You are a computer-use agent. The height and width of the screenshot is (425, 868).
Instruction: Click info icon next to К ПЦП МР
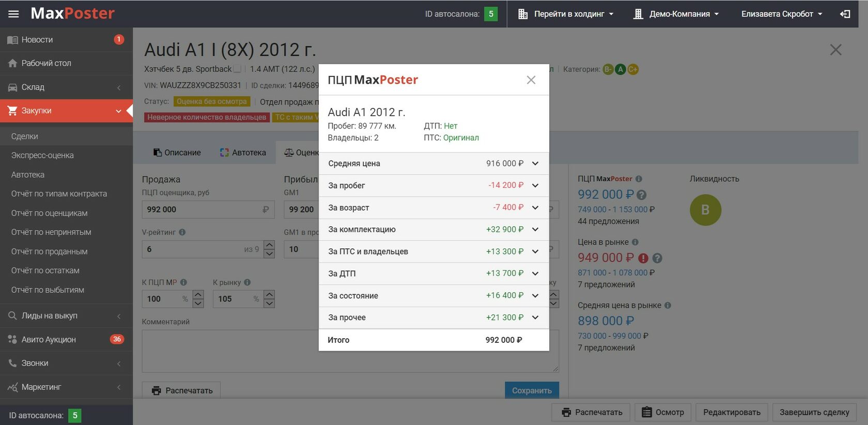(183, 282)
